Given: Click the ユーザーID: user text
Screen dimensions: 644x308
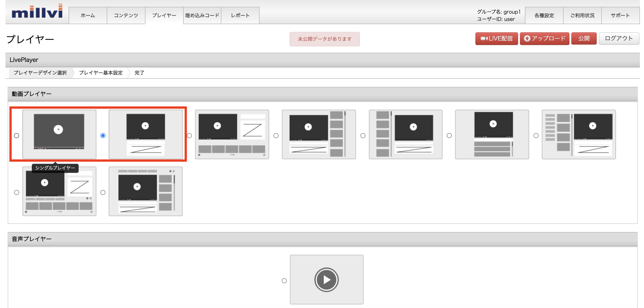Looking at the screenshot, I should pos(496,19).
